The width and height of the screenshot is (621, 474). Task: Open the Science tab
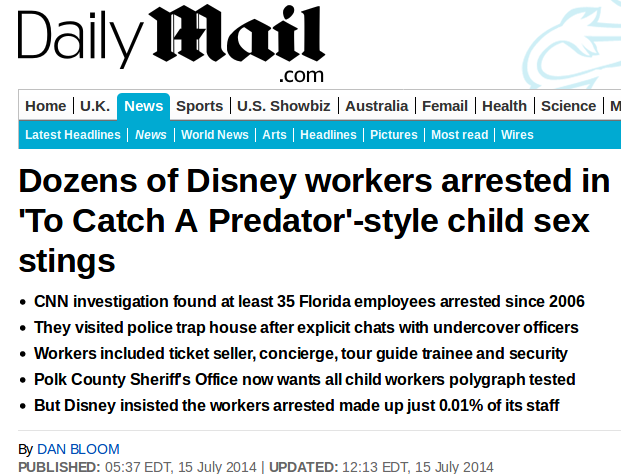coord(568,106)
